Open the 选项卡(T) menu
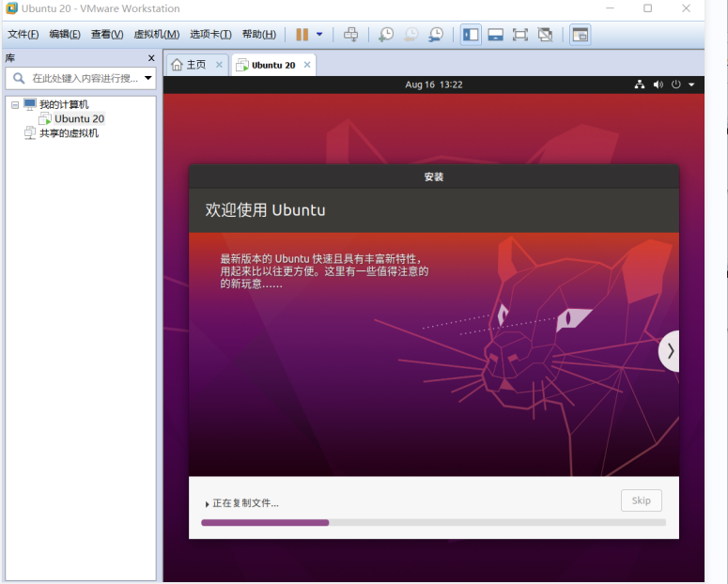 coord(210,35)
